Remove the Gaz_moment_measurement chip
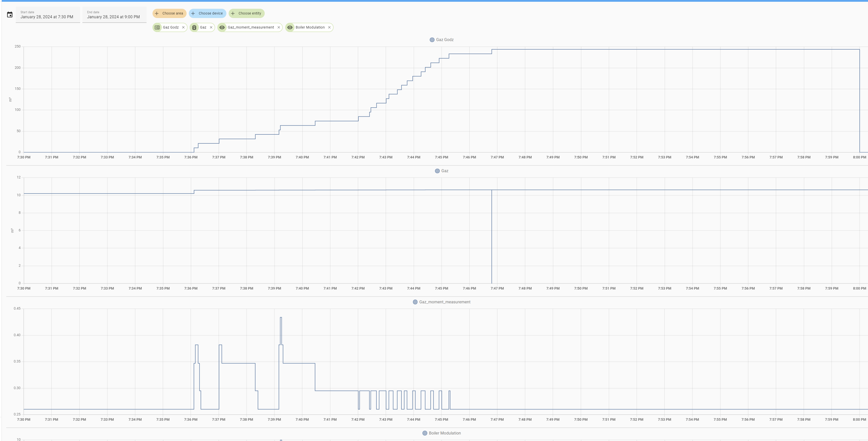Image resolution: width=868 pixels, height=441 pixels. click(x=279, y=27)
